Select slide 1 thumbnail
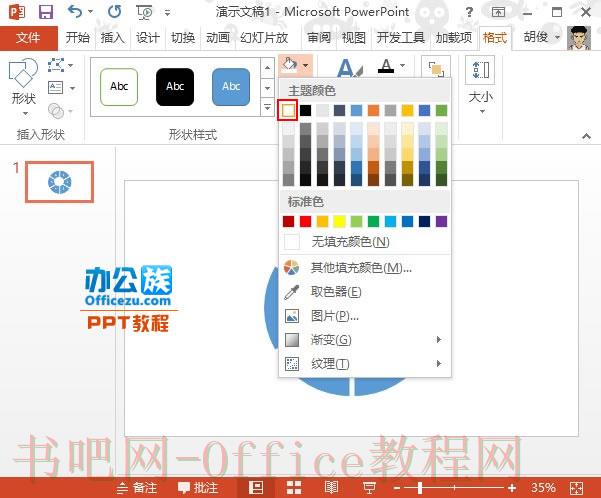The width and height of the screenshot is (601, 498). pyautogui.click(x=59, y=182)
